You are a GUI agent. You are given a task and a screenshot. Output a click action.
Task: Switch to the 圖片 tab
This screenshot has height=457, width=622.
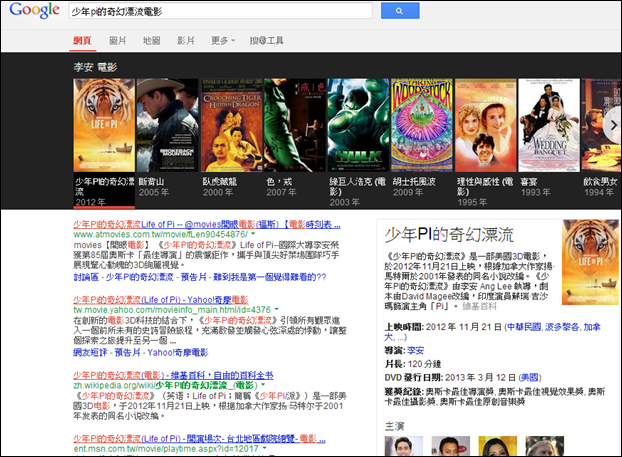(x=117, y=40)
